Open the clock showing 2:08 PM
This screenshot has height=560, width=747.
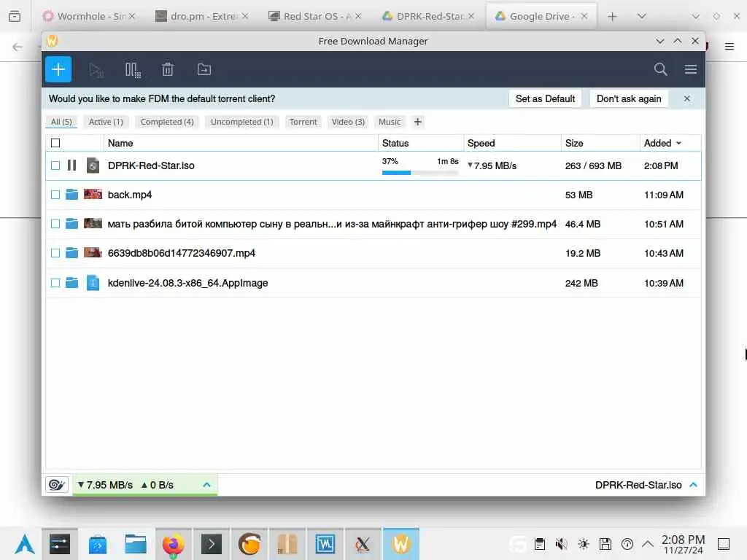pos(683,544)
